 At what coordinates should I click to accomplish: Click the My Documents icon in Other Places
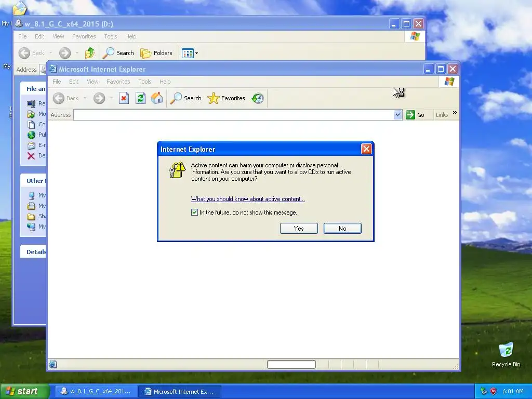(x=31, y=206)
